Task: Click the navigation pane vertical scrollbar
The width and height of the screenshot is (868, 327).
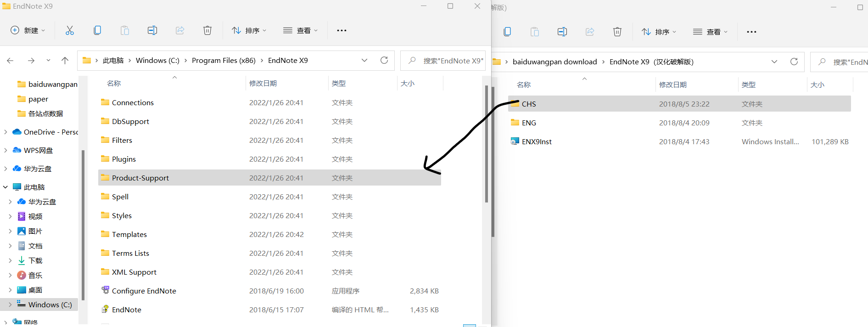Action: (x=83, y=225)
